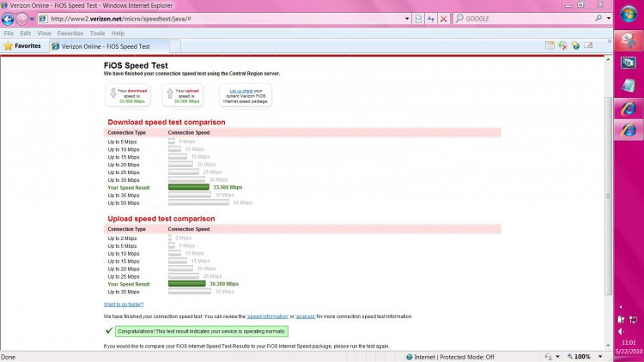Go back with the browser Back arrow
Image resolution: width=644 pixels, height=362 pixels.
[x=8, y=19]
